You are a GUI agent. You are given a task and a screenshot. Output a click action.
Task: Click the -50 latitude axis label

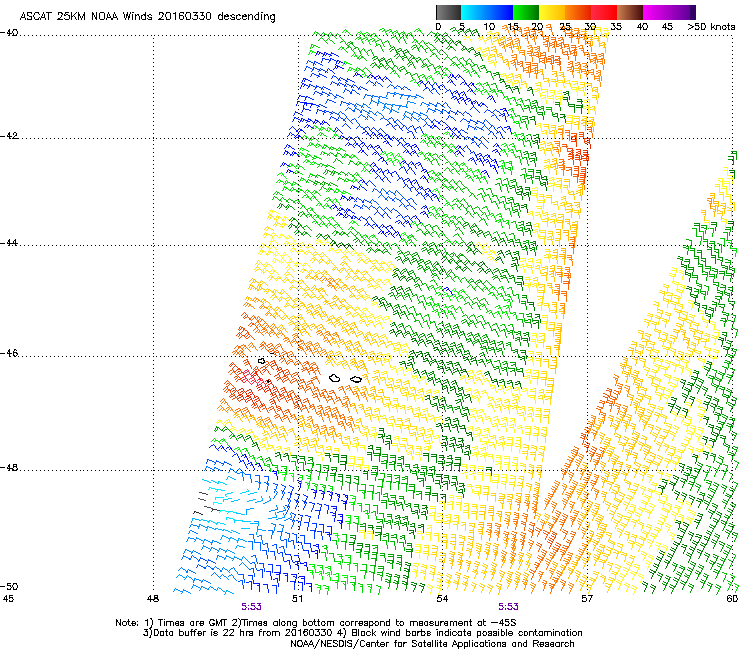[9, 586]
